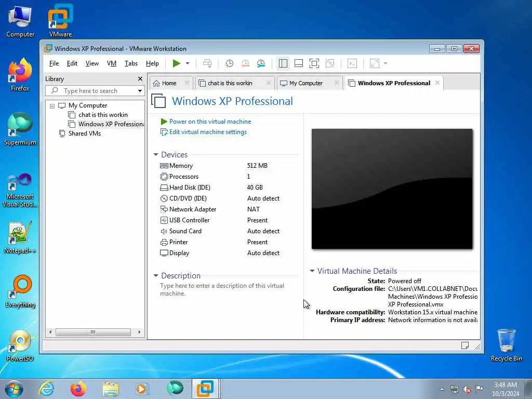Toggle the Library sidebar view icon
532x399 pixels.
(x=283, y=63)
